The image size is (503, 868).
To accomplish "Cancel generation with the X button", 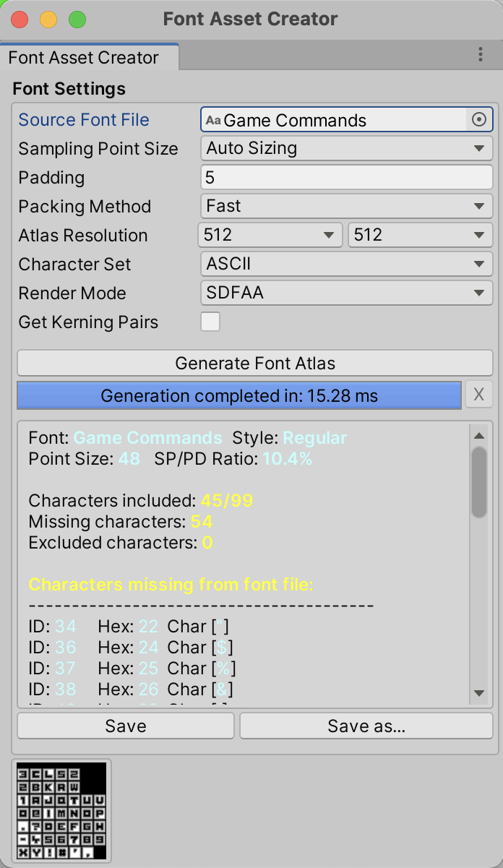I will [478, 395].
